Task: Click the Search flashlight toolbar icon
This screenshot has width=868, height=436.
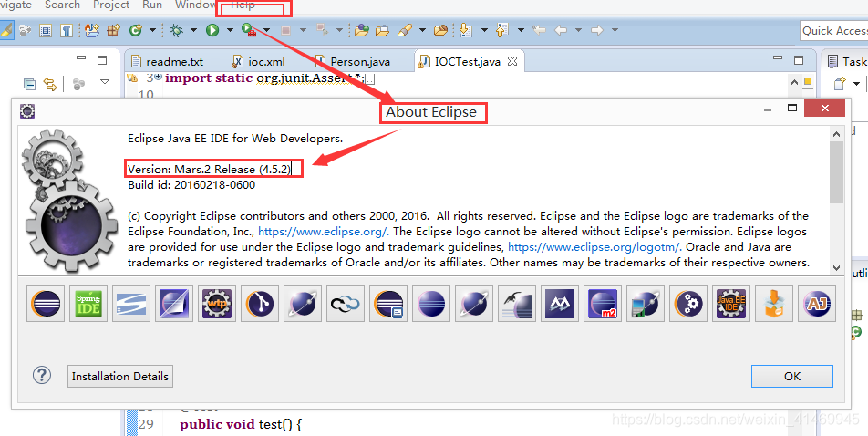Action: click(x=405, y=30)
